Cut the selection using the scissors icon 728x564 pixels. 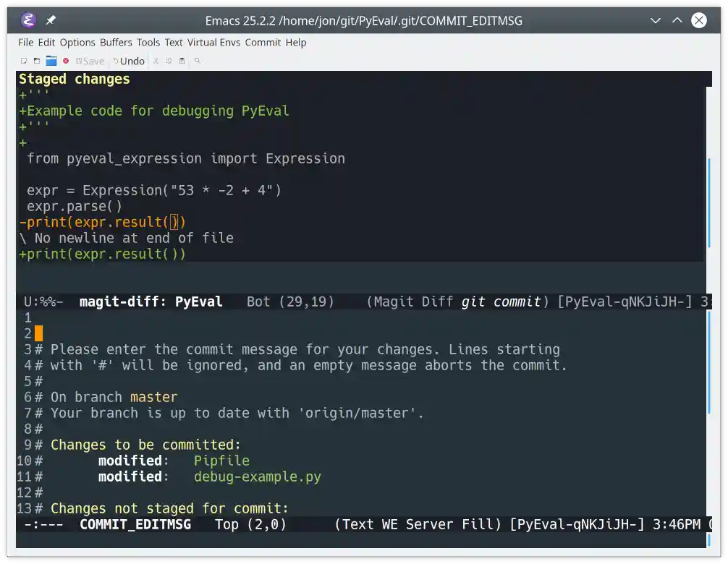(156, 61)
